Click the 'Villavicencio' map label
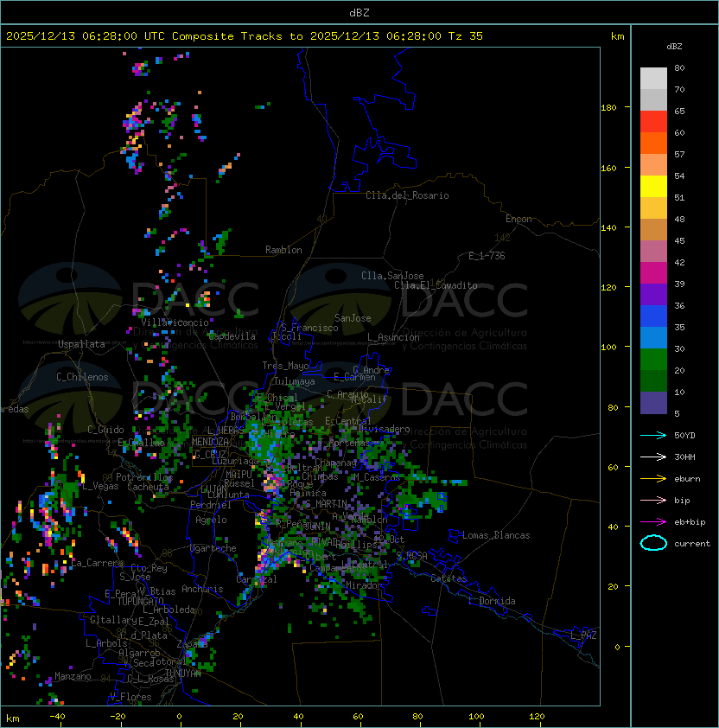This screenshot has width=719, height=728. [175, 322]
